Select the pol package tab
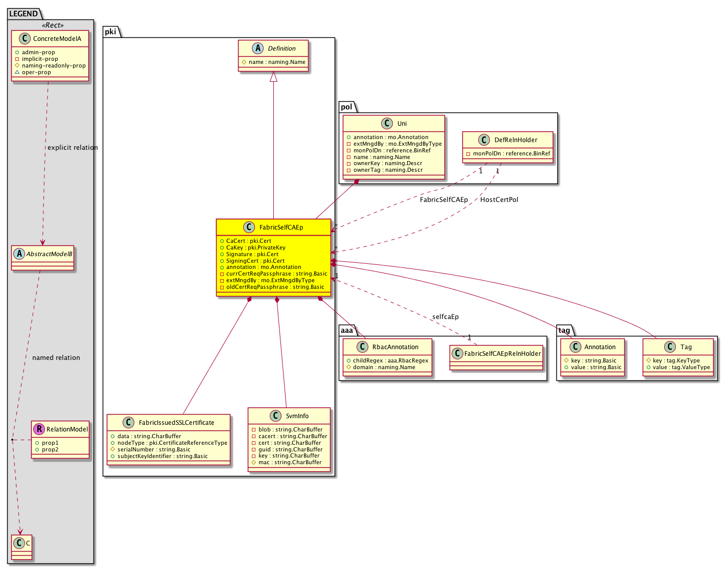728x569 pixels. [346, 107]
